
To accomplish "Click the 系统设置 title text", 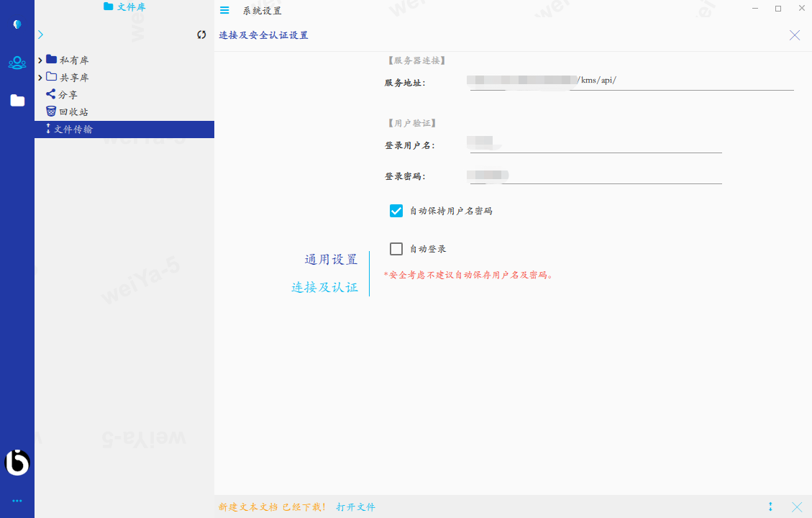I will [262, 11].
